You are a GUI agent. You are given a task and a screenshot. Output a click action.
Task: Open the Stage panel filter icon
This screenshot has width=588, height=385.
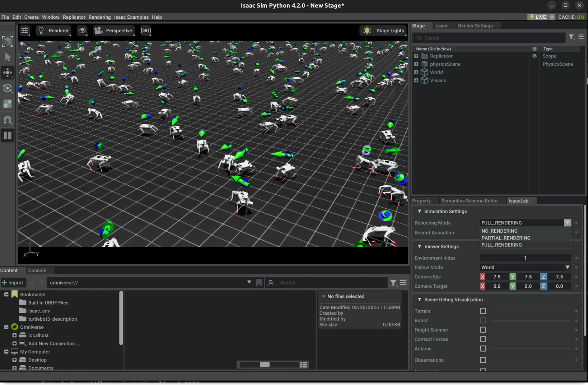(x=571, y=37)
